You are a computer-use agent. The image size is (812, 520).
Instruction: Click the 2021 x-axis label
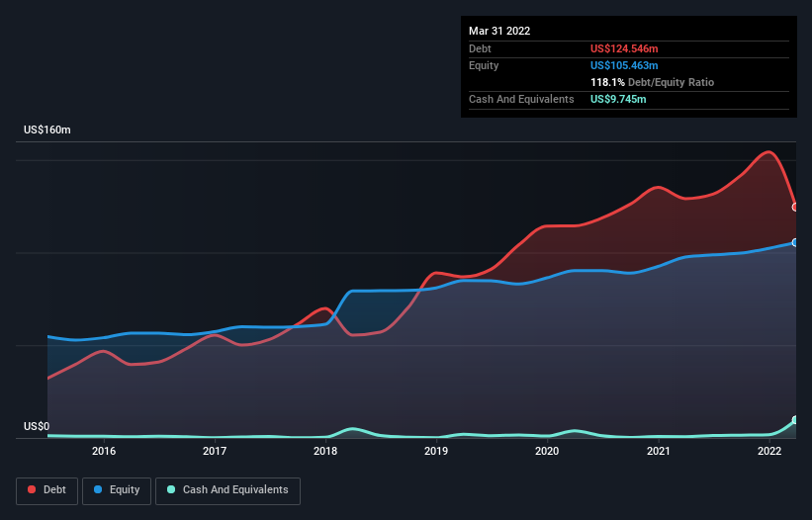pyautogui.click(x=658, y=451)
